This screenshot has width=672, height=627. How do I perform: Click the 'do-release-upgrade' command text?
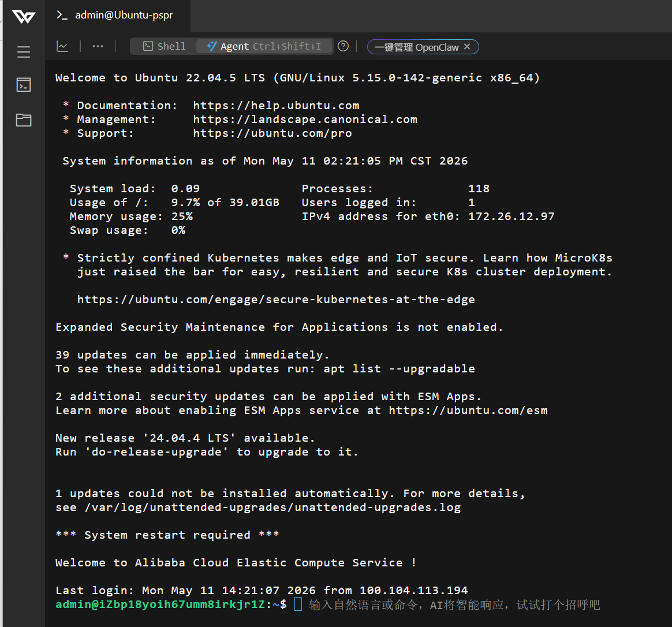[x=156, y=451]
